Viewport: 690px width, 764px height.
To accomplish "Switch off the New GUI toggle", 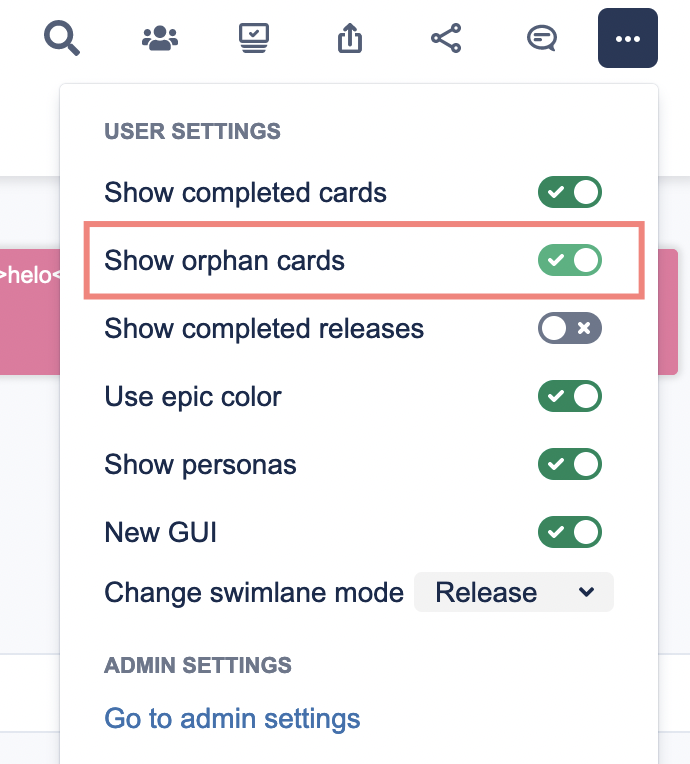I will (570, 532).
